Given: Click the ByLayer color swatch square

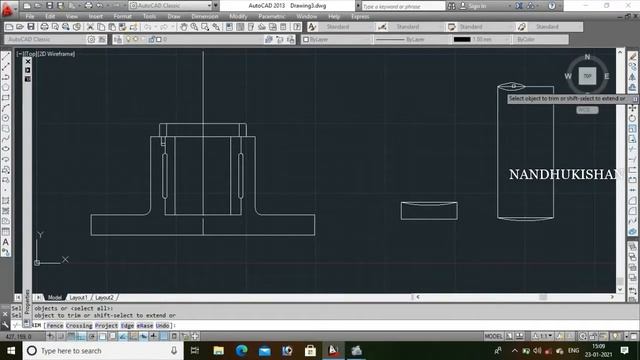Looking at the screenshot, I should 306,39.
